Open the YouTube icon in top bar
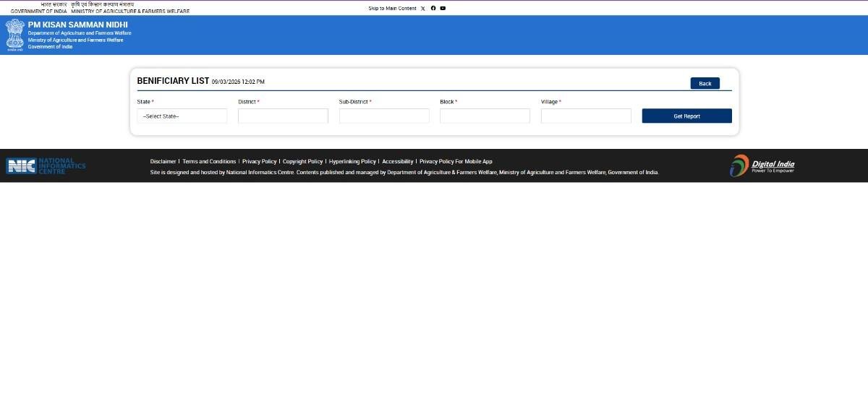 point(443,9)
